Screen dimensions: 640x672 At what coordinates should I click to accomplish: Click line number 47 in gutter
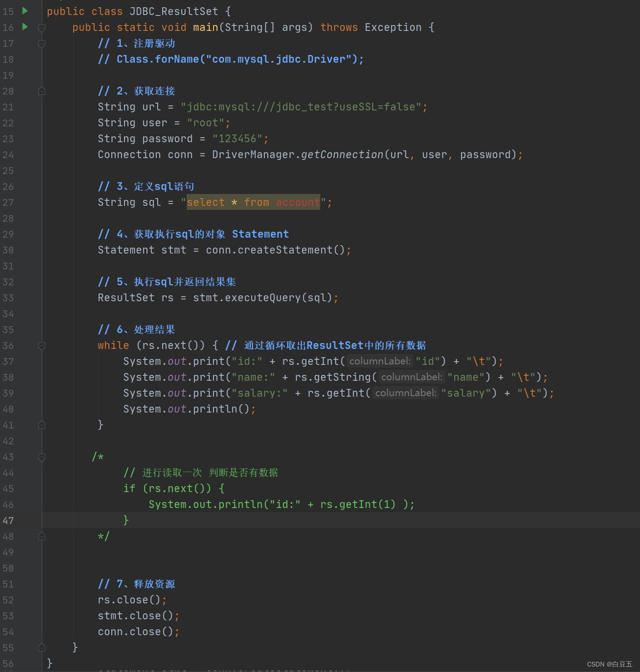click(x=8, y=521)
